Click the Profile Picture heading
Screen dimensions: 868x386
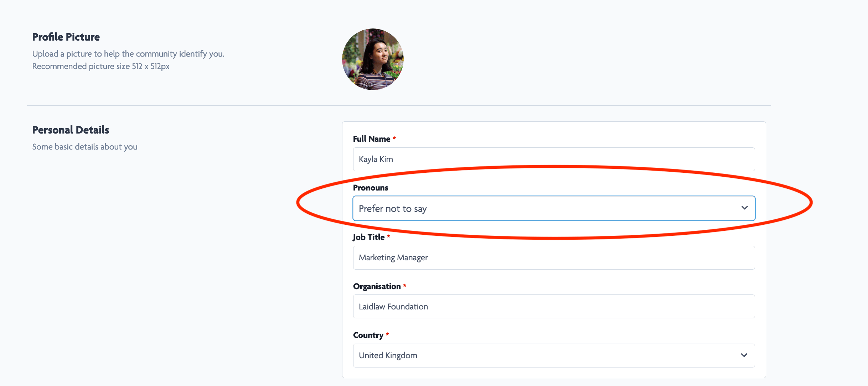pyautogui.click(x=66, y=37)
